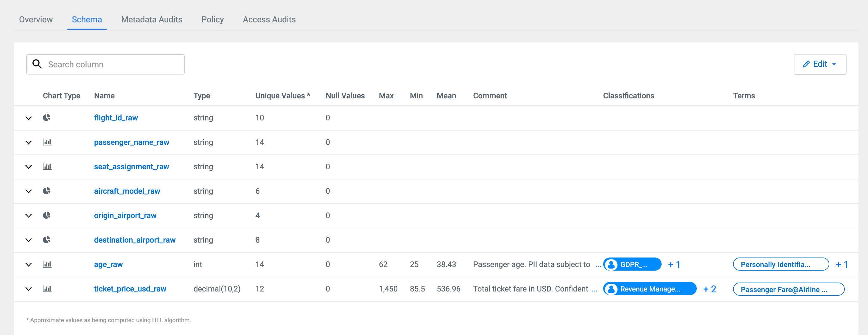Expand the ticket_price_usd_raw row chevron
The image size is (868, 335).
pos(29,289)
